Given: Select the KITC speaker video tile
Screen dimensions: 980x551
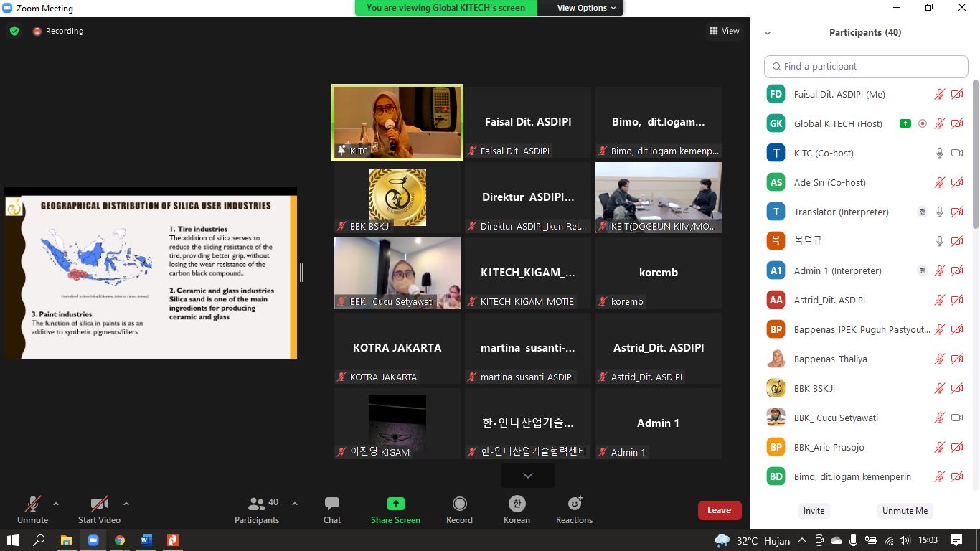Looking at the screenshot, I should click(x=397, y=122).
